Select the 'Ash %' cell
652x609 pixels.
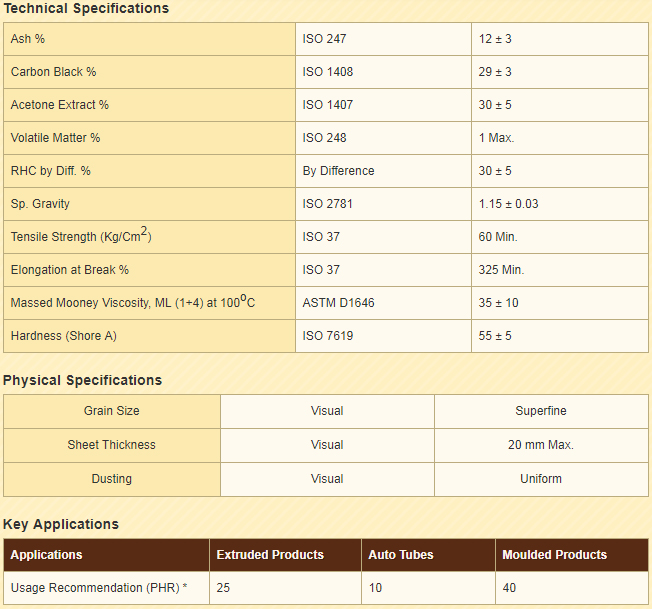coord(149,39)
